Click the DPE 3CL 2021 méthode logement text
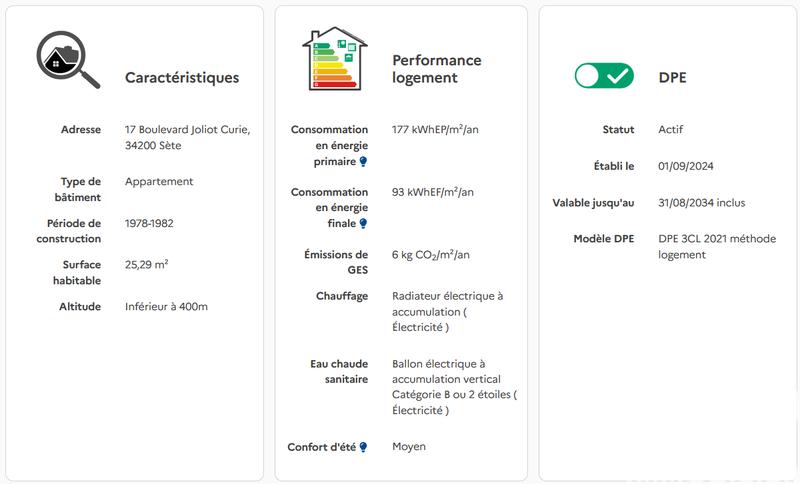 click(717, 246)
